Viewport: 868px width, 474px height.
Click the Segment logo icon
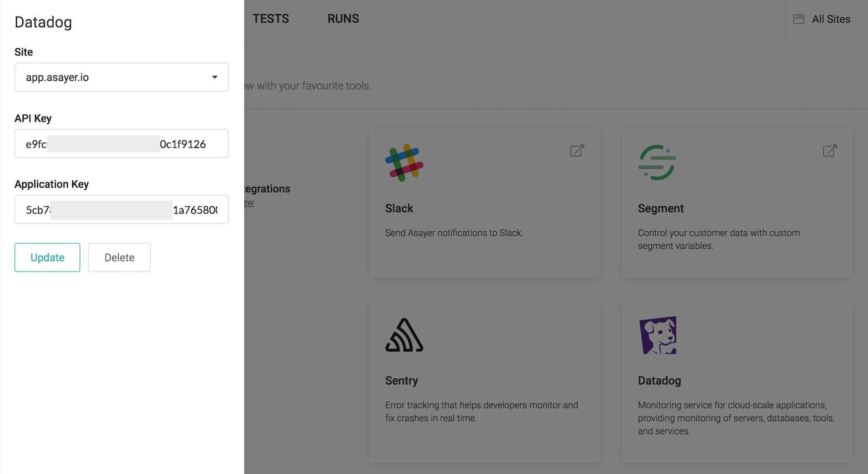[657, 163]
